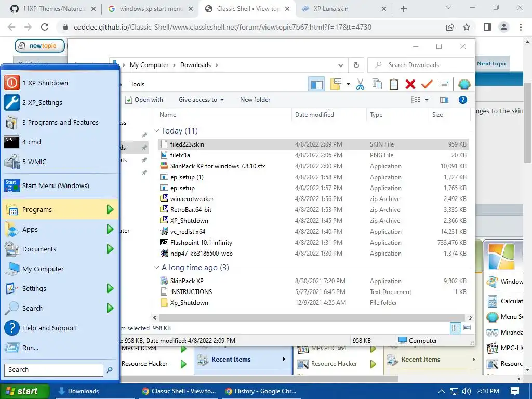Expand Search submenu arrow

tap(110, 308)
